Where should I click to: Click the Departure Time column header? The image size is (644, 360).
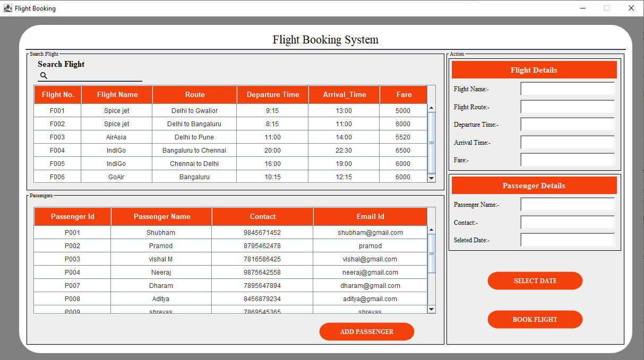pyautogui.click(x=272, y=95)
